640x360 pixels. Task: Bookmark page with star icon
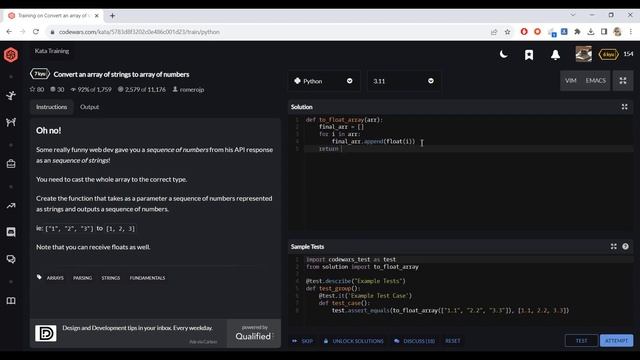click(x=507, y=32)
